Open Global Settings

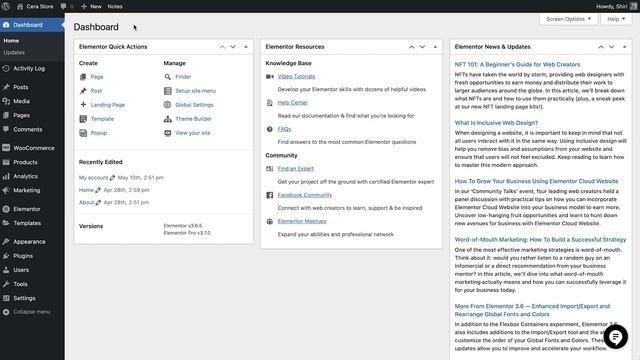pos(194,105)
